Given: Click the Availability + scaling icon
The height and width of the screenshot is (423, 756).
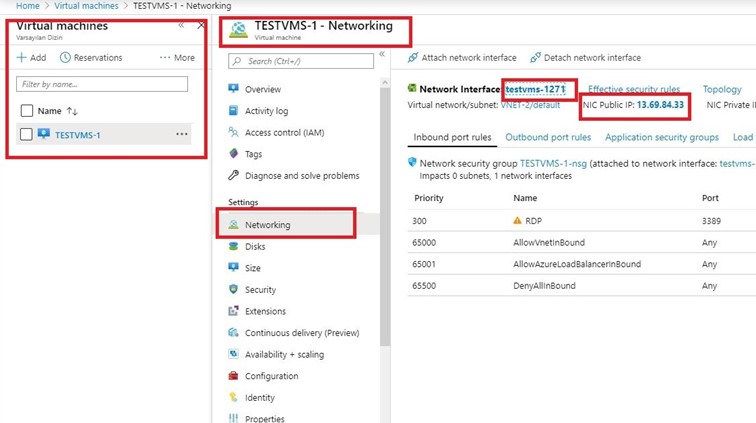Looking at the screenshot, I should coord(233,354).
